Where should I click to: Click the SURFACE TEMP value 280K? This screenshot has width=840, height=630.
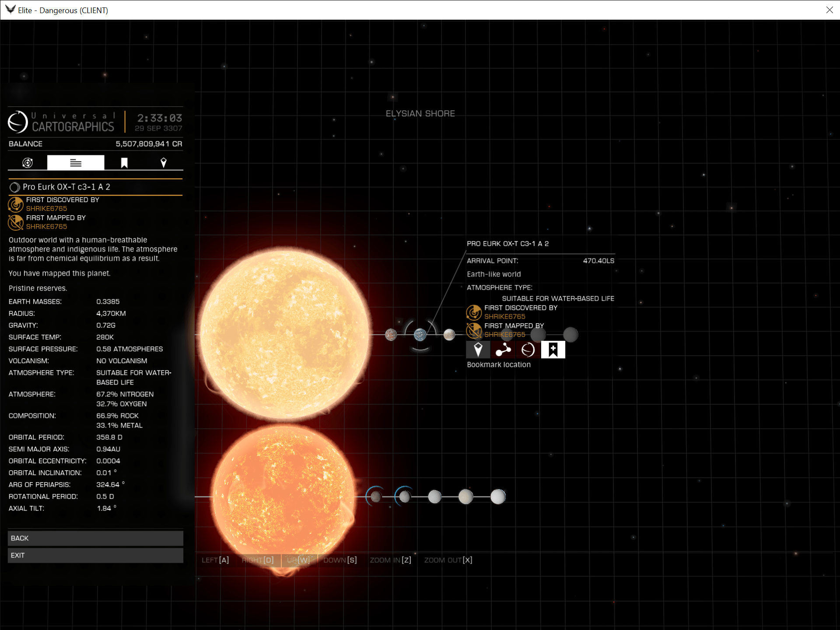pyautogui.click(x=105, y=337)
